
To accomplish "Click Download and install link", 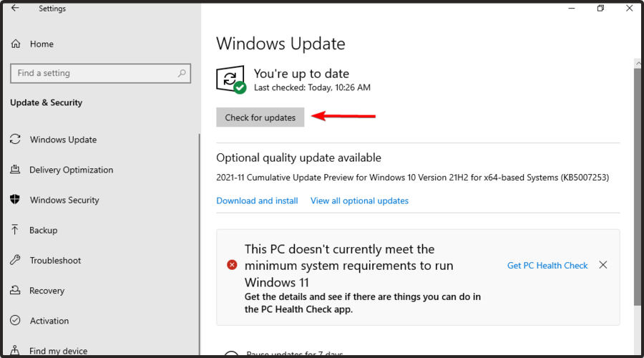I will (257, 200).
